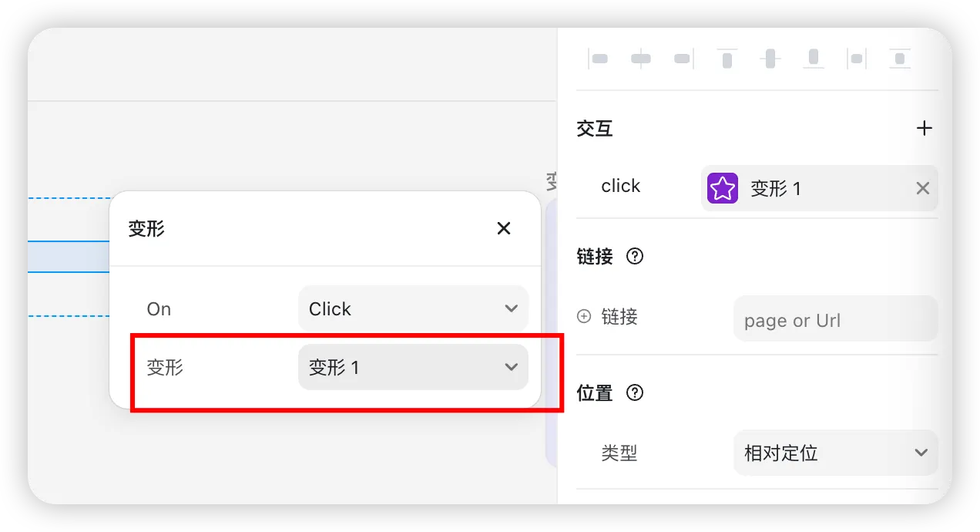Open the On trigger dropdown showing Click
The image size is (980, 532).
(x=413, y=308)
